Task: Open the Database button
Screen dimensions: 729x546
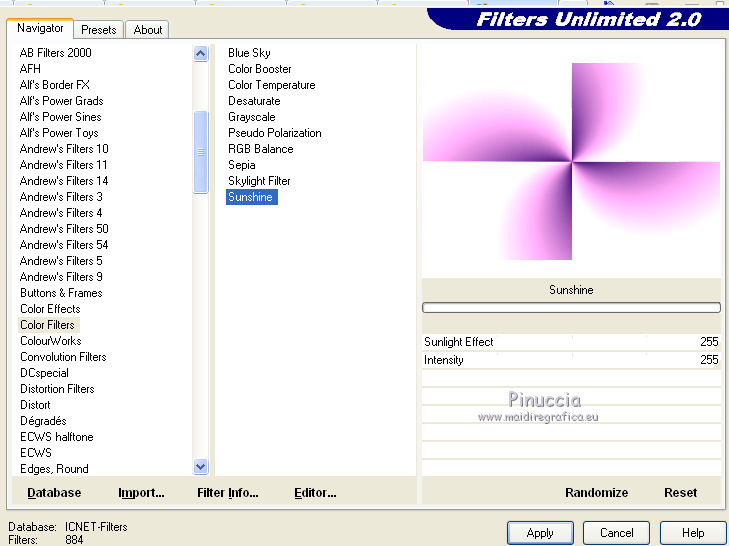Action: 54,493
